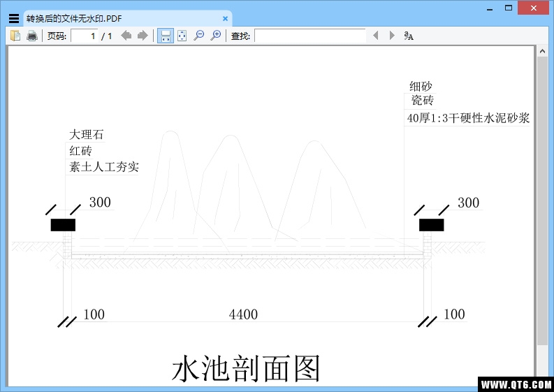Go to next page arrow
Screen dimensions: 554x392
(x=143, y=36)
